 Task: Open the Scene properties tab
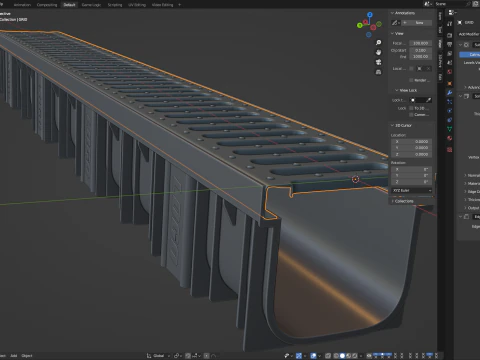(450, 62)
